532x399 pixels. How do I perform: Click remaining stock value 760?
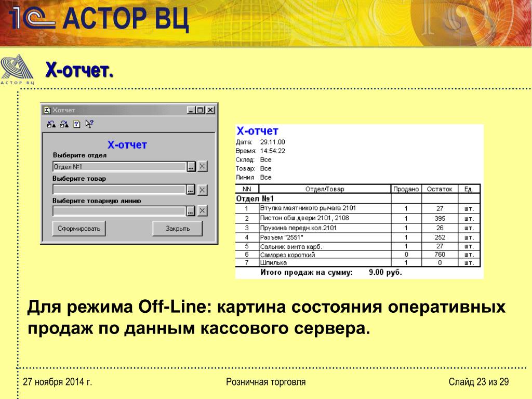coord(440,255)
